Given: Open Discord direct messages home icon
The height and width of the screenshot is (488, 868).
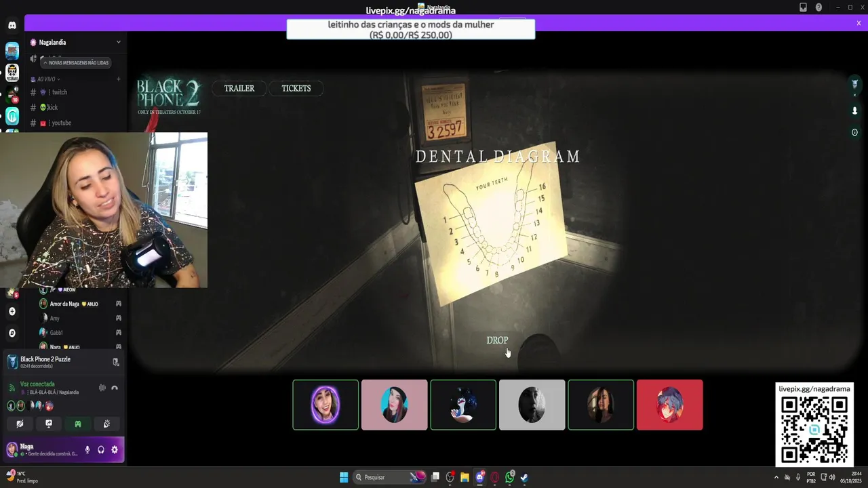Looking at the screenshot, I should pyautogui.click(x=12, y=25).
